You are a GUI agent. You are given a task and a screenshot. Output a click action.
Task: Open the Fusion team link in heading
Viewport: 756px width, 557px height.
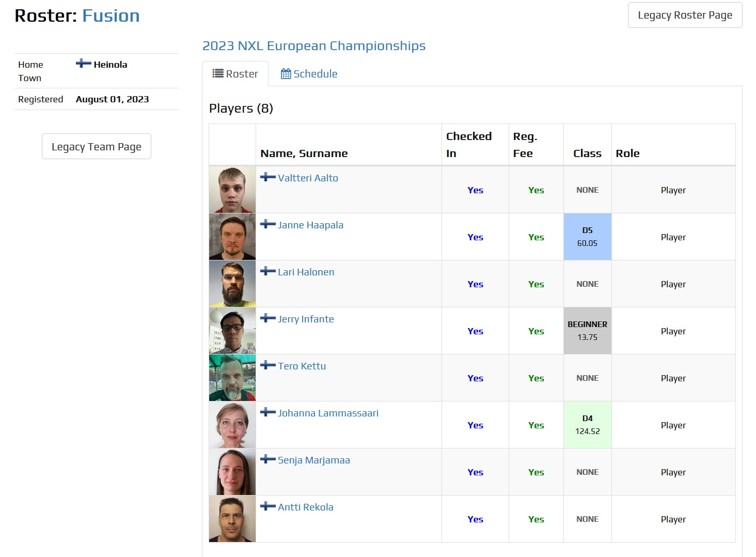pyautogui.click(x=111, y=16)
